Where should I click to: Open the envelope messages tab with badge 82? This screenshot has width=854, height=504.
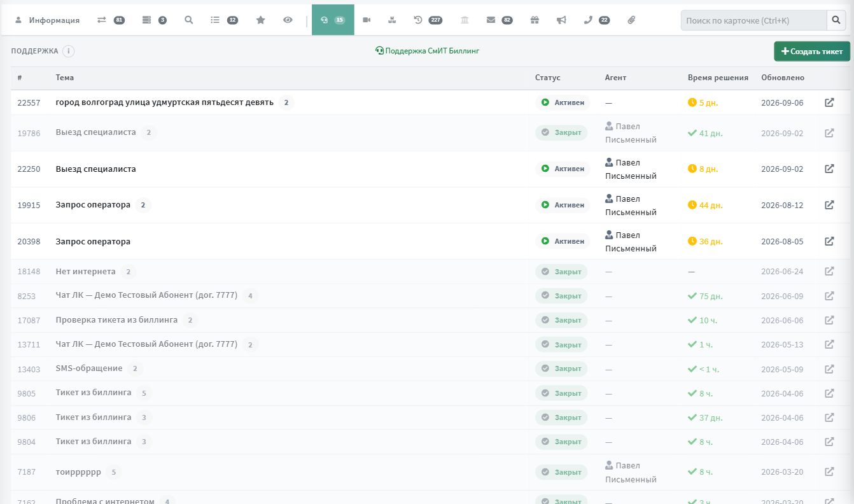pos(499,20)
